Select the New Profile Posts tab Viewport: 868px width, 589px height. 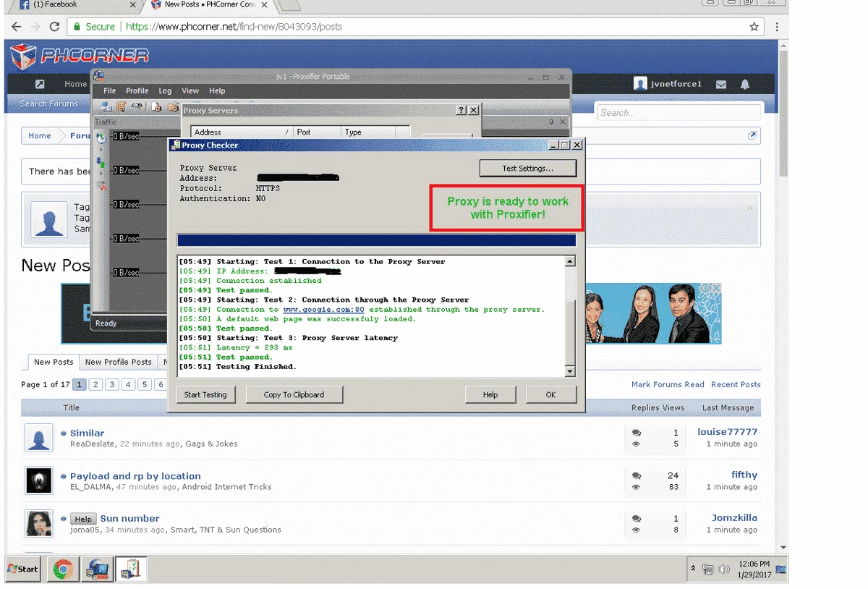pos(118,362)
